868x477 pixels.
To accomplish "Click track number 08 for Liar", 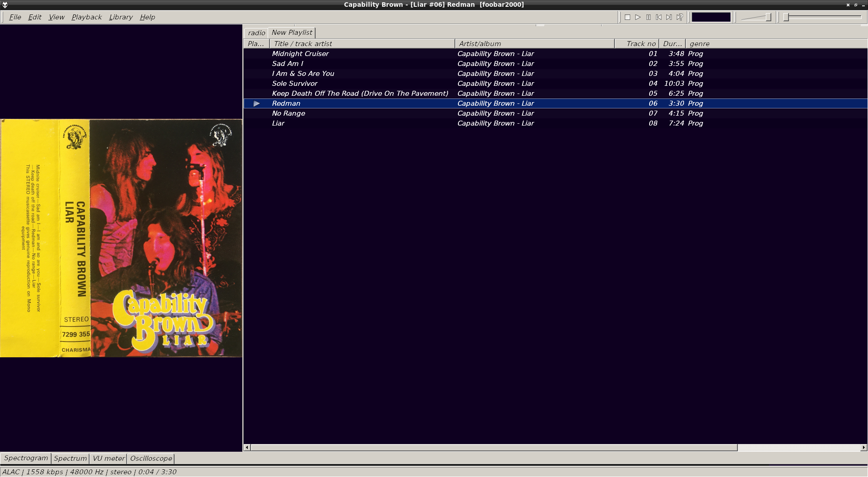I will point(653,123).
